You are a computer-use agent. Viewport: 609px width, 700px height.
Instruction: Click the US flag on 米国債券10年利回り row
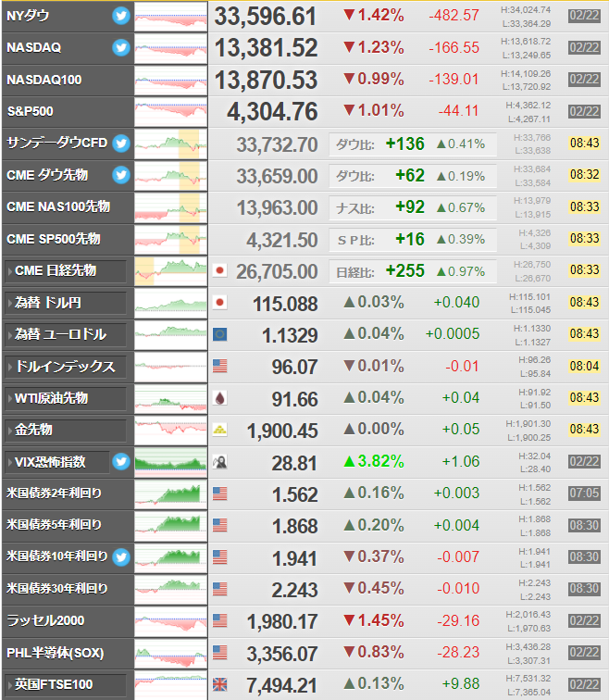point(219,557)
